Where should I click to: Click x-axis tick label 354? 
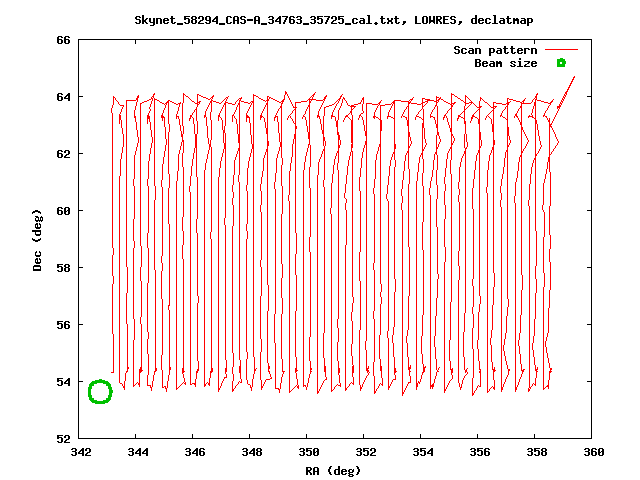pyautogui.click(x=423, y=452)
